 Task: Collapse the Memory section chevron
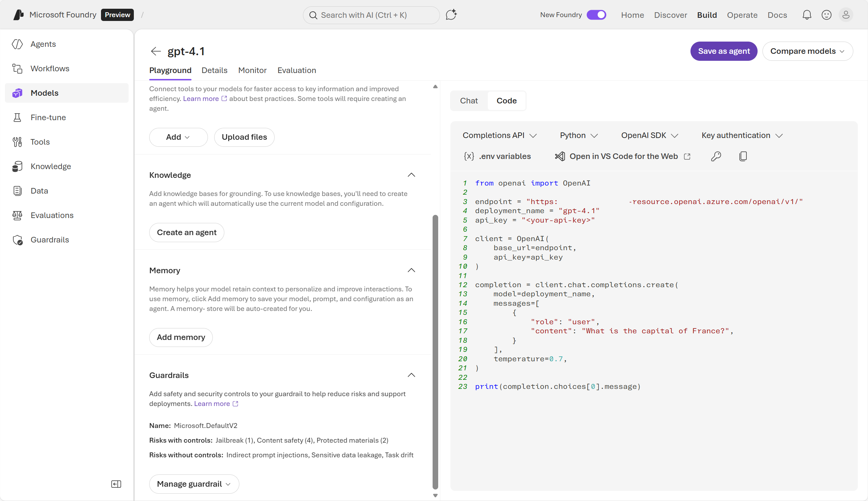pyautogui.click(x=411, y=270)
